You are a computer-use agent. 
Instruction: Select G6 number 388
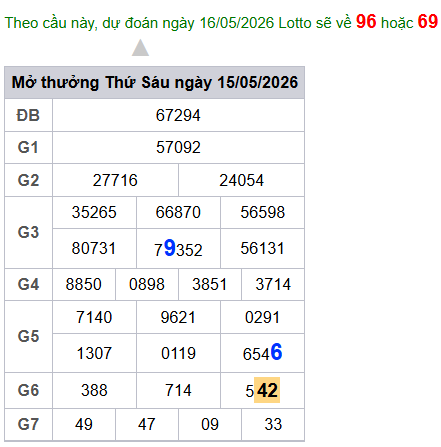pyautogui.click(x=94, y=390)
